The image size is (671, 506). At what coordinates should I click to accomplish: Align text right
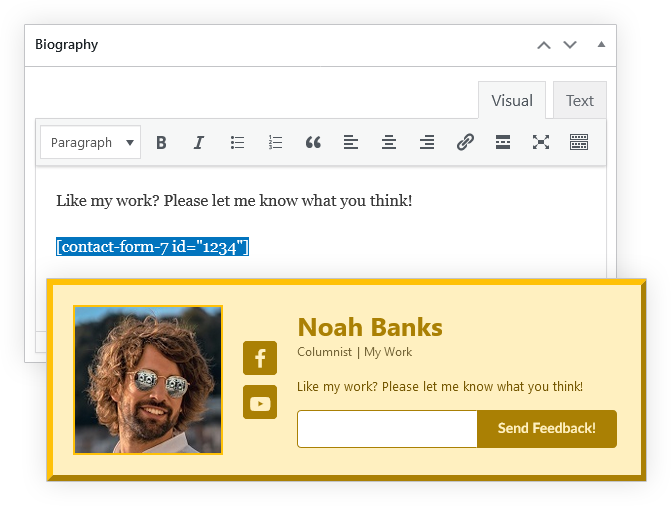click(427, 143)
